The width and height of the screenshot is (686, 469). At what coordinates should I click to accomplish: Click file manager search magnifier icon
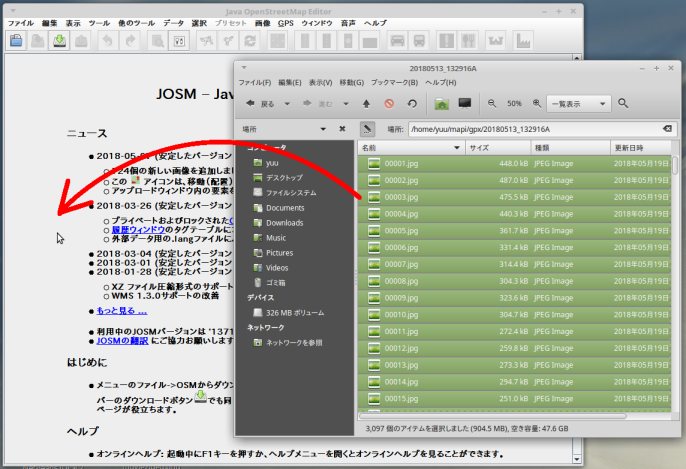click(x=623, y=103)
